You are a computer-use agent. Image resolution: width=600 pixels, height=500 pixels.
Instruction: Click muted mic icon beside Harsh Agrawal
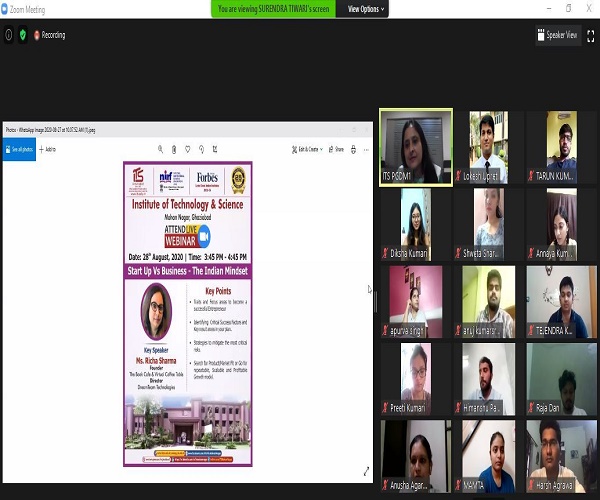coord(531,485)
